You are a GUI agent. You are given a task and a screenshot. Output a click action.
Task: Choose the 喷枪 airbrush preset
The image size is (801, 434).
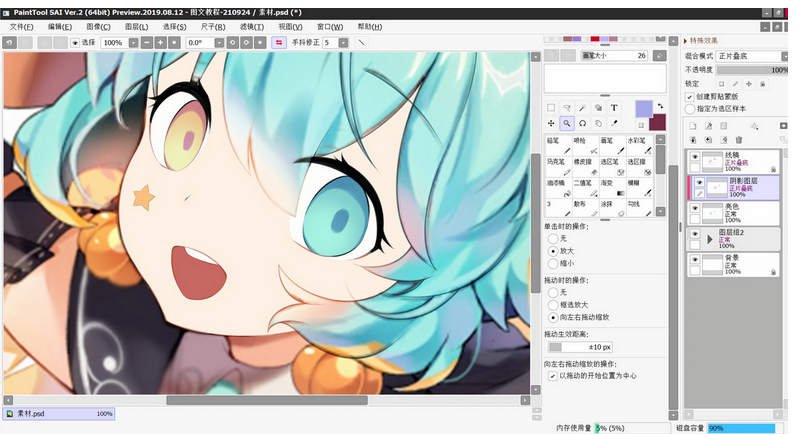(x=585, y=145)
